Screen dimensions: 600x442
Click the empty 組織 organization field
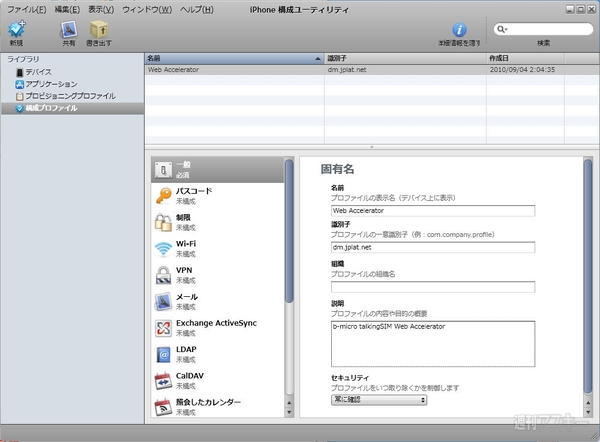pos(433,287)
